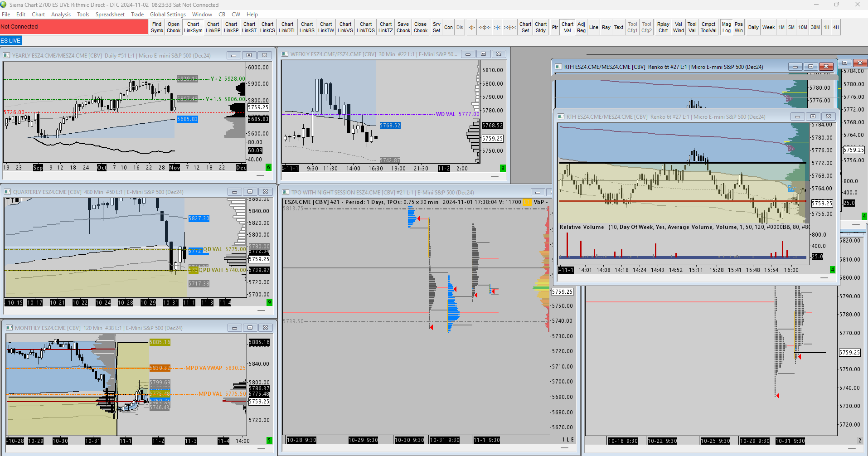Click the Chart LinkTZ toolbar button
Screen dimensions: 868x456
386,27
